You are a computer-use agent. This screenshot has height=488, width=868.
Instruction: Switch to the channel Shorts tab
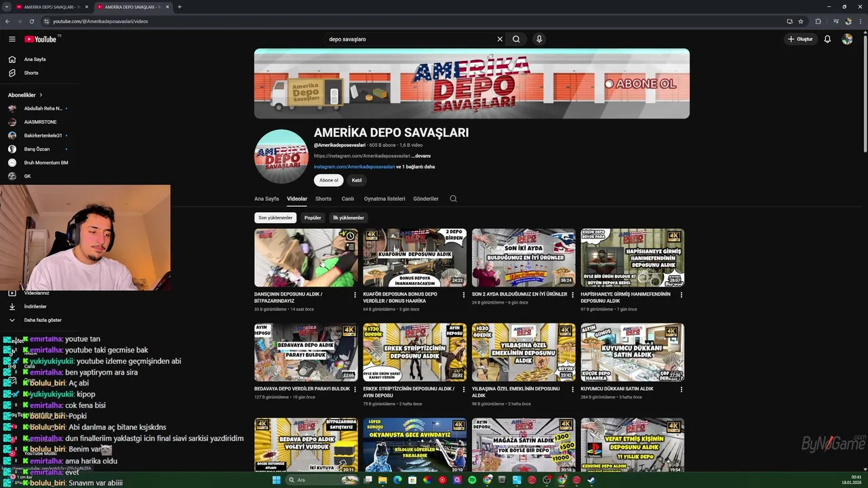323,199
